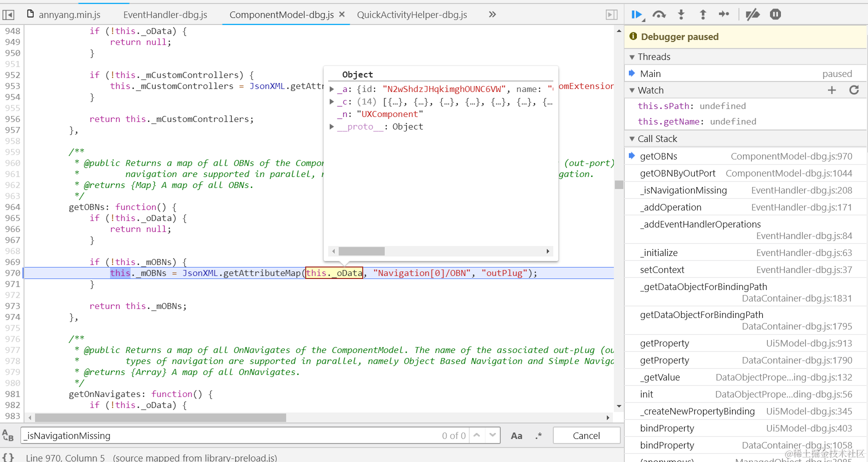The image size is (868, 462).
Task: Click line number 970 gutter
Action: click(13, 273)
